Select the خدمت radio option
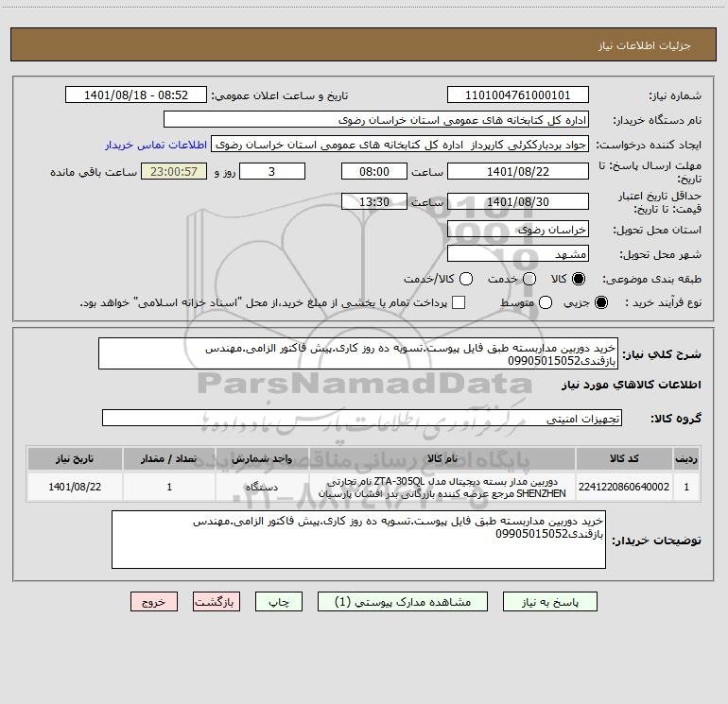The width and height of the screenshot is (728, 704). coord(529,279)
